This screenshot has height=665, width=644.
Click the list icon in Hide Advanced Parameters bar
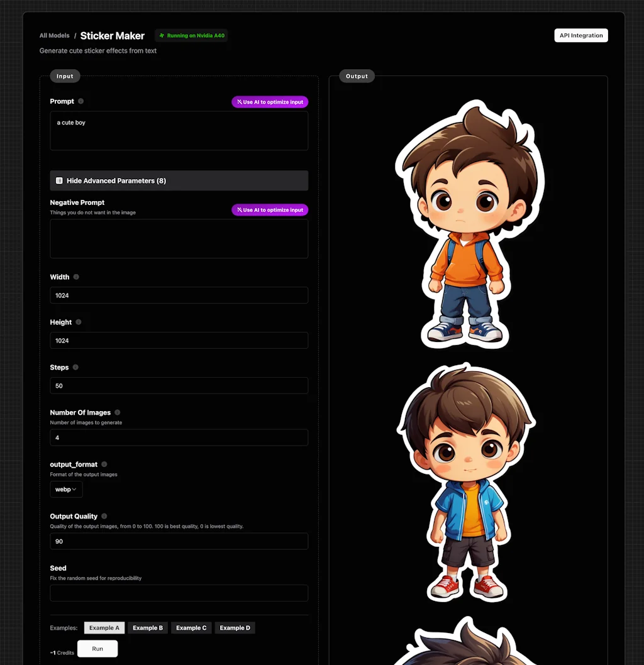(58, 180)
